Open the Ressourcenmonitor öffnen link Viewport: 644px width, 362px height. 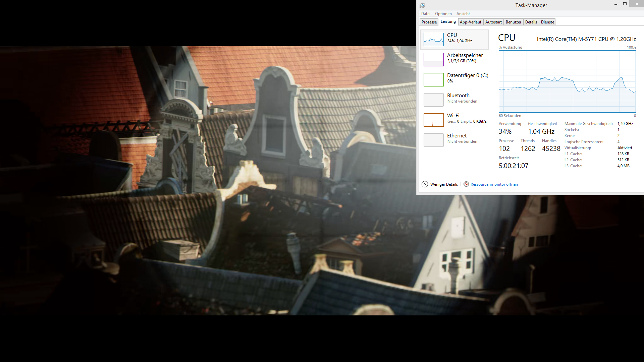494,184
